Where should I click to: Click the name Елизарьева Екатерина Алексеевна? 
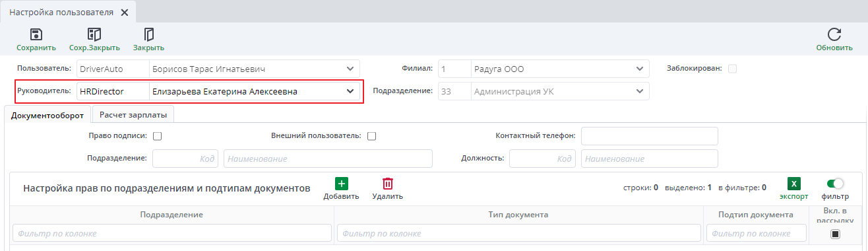[224, 91]
